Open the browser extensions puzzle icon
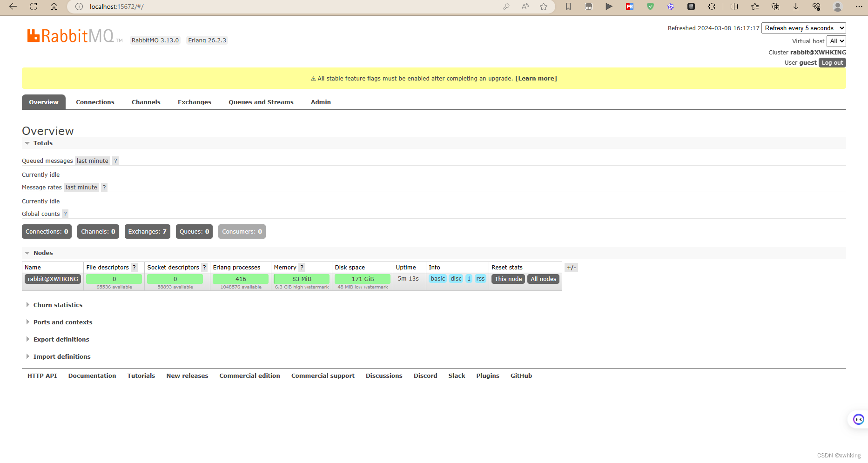This screenshot has width=868, height=463. coord(712,7)
